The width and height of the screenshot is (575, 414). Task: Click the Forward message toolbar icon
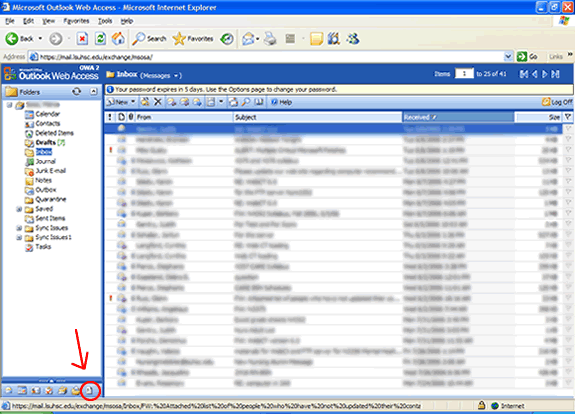tap(197, 102)
